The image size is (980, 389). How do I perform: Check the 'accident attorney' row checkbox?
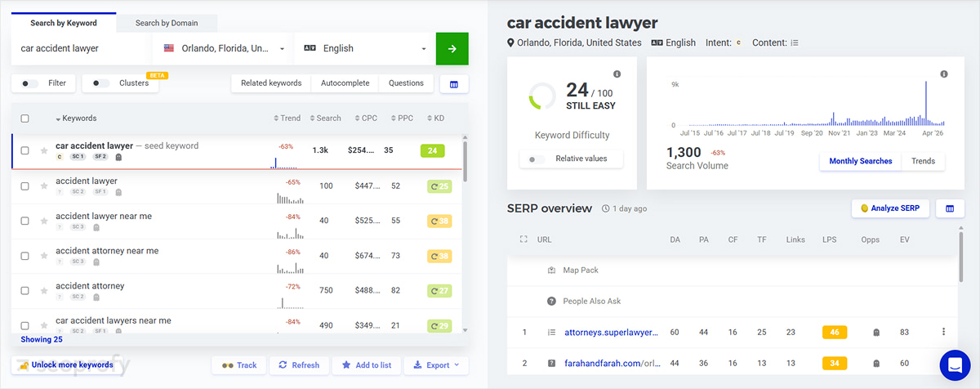[24, 291]
